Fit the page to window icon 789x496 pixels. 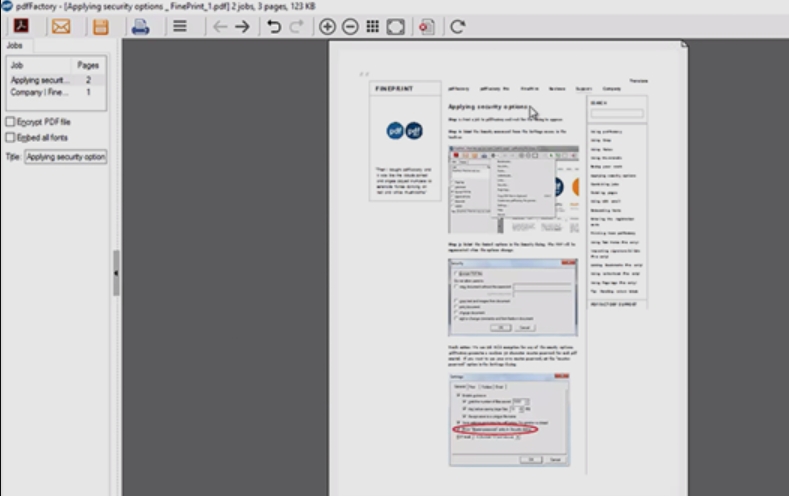pos(396,27)
